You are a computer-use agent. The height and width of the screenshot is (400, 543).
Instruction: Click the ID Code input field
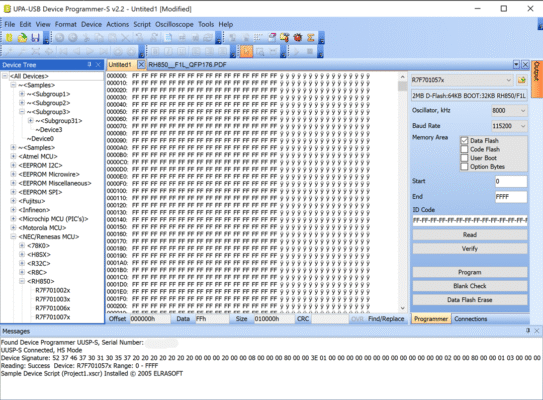470,220
